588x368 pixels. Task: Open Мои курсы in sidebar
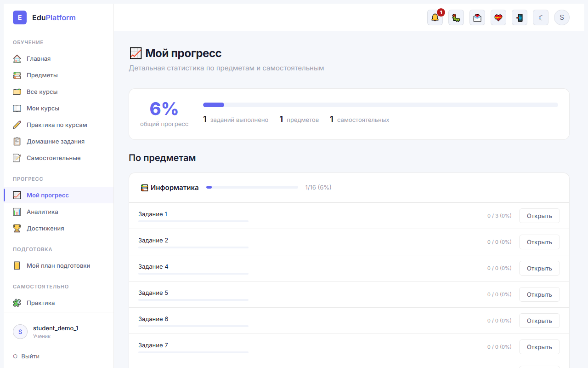pyautogui.click(x=43, y=108)
